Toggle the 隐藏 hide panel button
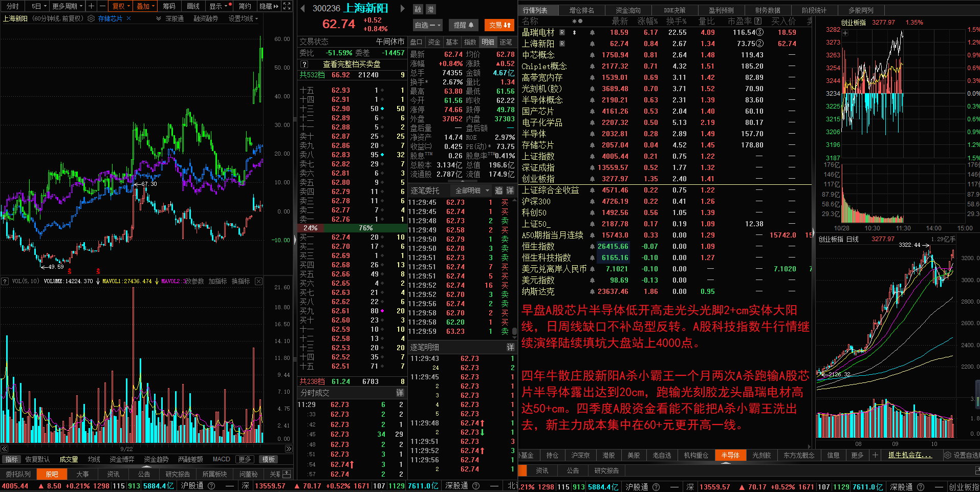 click(x=269, y=6)
